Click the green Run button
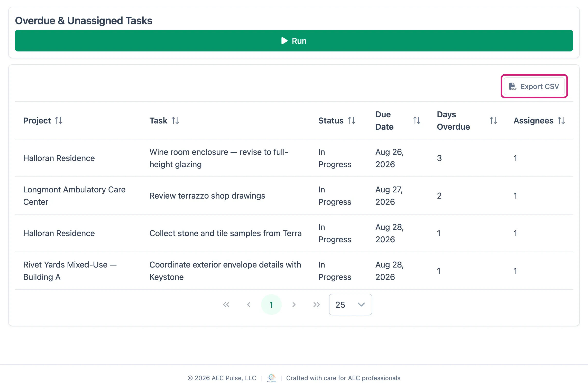 (x=294, y=41)
